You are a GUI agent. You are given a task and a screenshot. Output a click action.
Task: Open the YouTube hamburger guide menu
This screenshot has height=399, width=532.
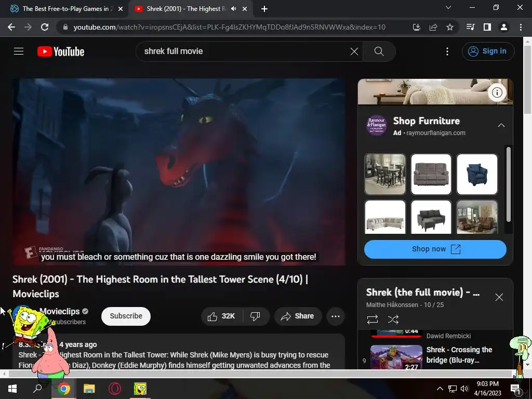19,51
